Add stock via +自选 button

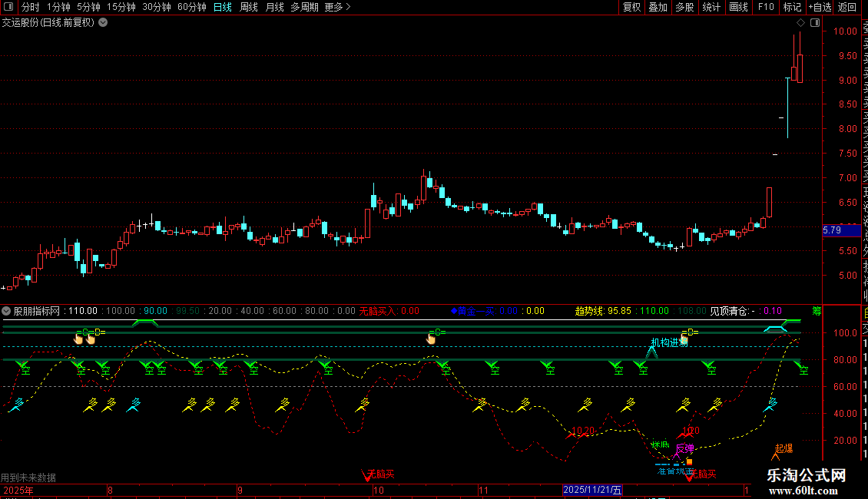[820, 7]
